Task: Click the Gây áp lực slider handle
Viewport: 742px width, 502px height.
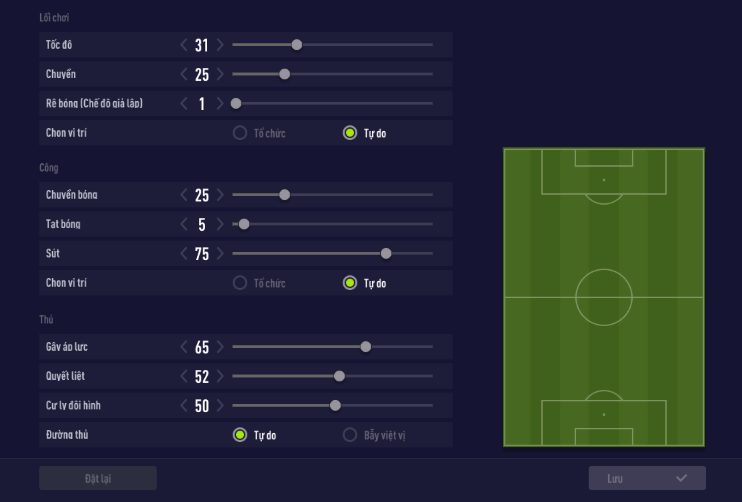Action: point(366,347)
